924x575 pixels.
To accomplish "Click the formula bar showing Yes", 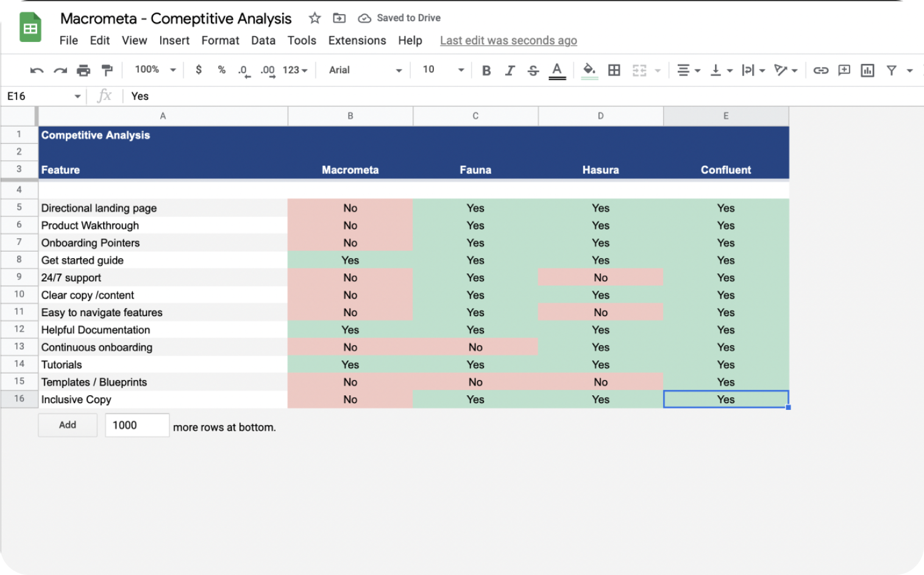I will (524, 96).
